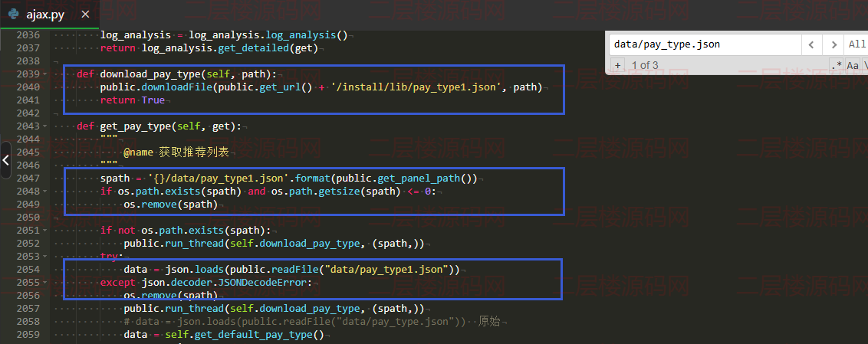Jump to the next search match
The height and width of the screenshot is (344, 868).
(833, 44)
